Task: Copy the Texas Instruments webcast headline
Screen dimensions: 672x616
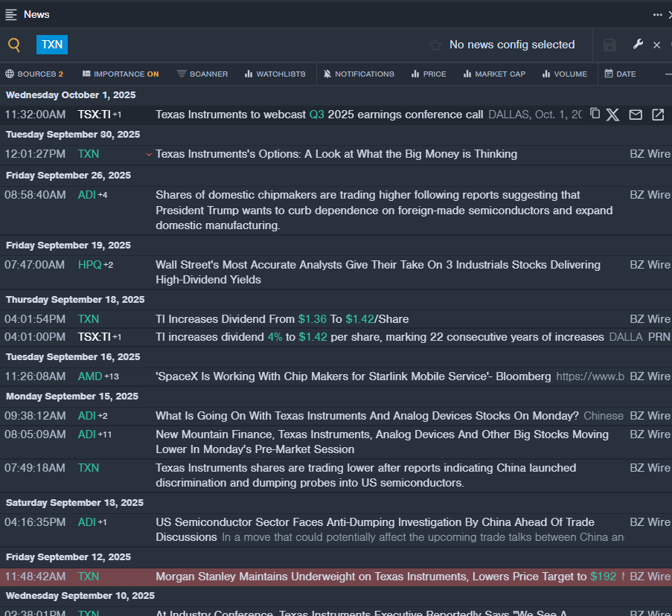Action: pyautogui.click(x=595, y=114)
